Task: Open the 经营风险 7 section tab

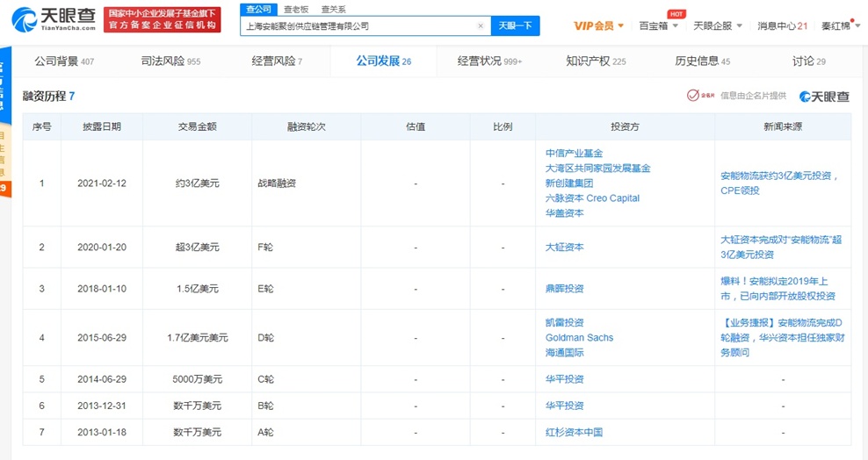Action: click(x=277, y=61)
